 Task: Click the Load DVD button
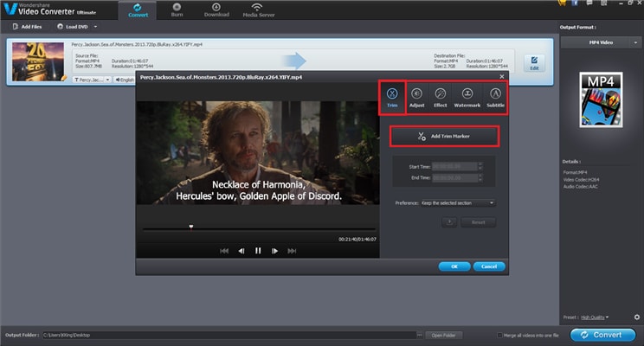click(x=73, y=27)
